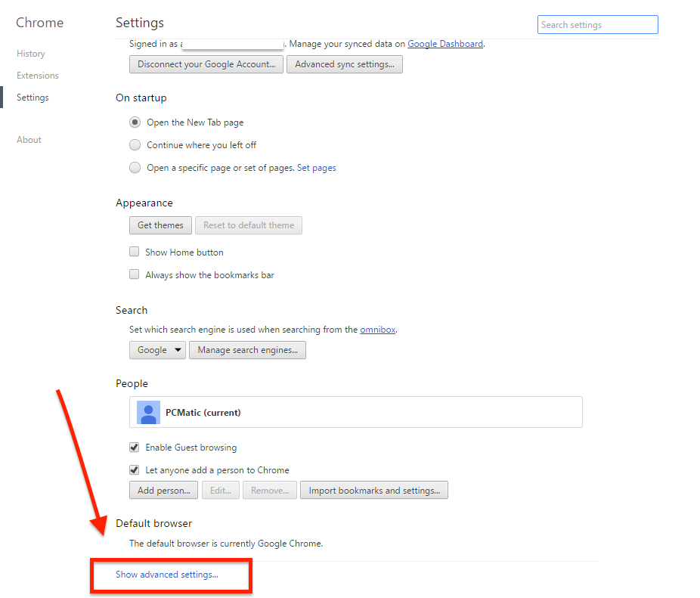
Task: Click Disconnect your Google Account button
Action: 206,64
